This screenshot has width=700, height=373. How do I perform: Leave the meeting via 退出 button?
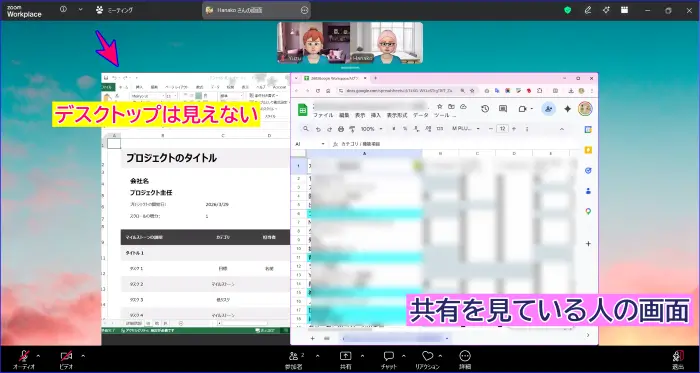[x=678, y=360]
